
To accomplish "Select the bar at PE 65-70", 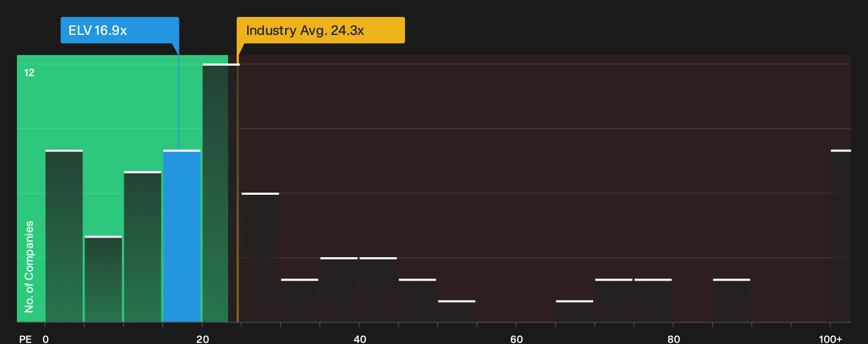I will (x=574, y=311).
